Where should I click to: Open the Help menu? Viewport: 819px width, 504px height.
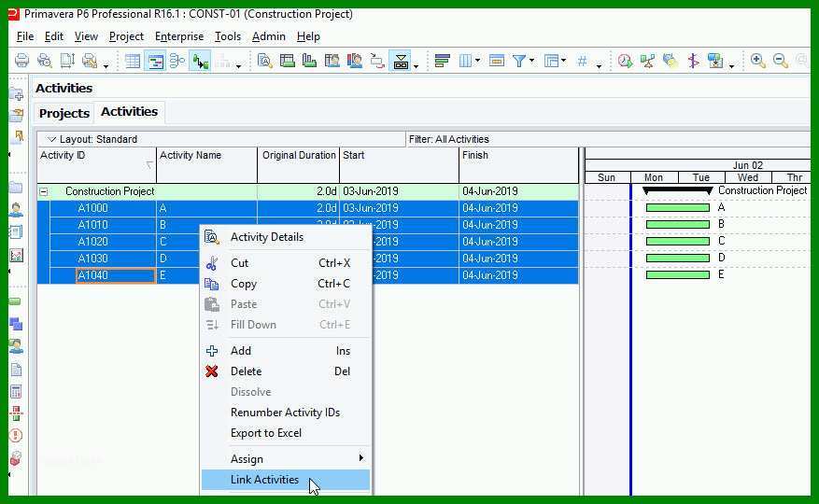(308, 36)
